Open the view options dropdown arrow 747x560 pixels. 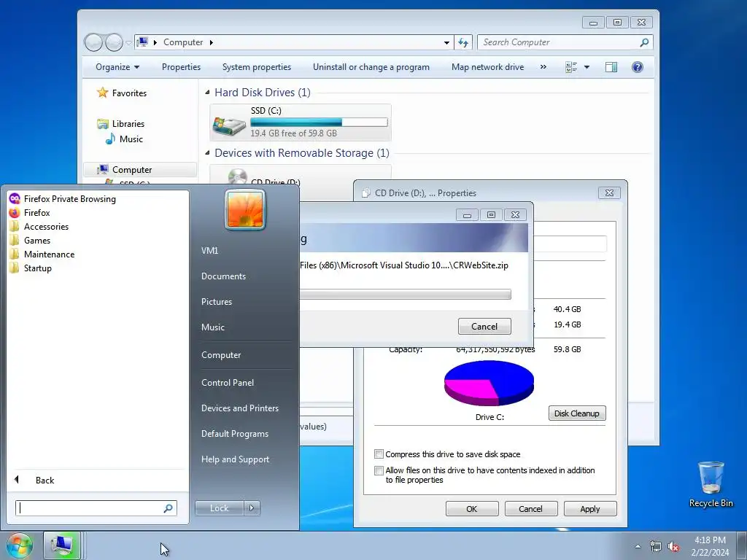[x=587, y=67]
